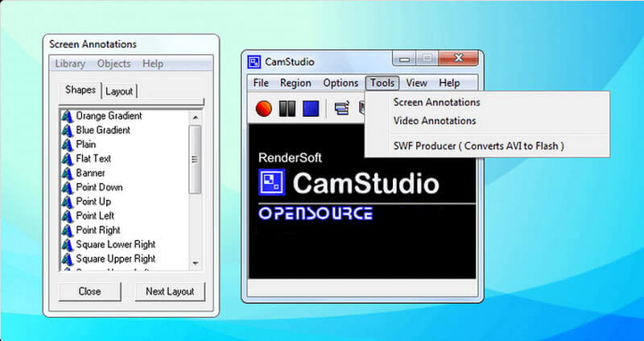Click the icon beside Orange Gradient
Screen dimensions: 644x341
[67, 116]
